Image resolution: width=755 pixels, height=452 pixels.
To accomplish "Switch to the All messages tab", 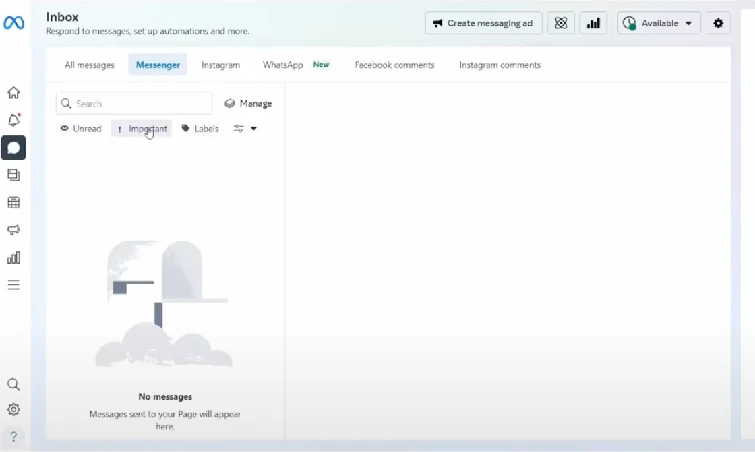I will [x=90, y=65].
